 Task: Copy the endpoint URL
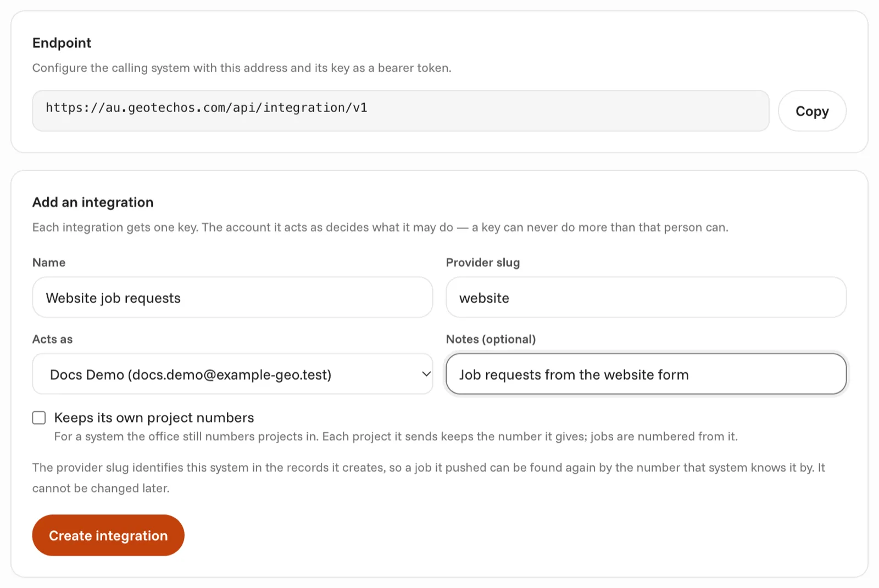(x=812, y=111)
